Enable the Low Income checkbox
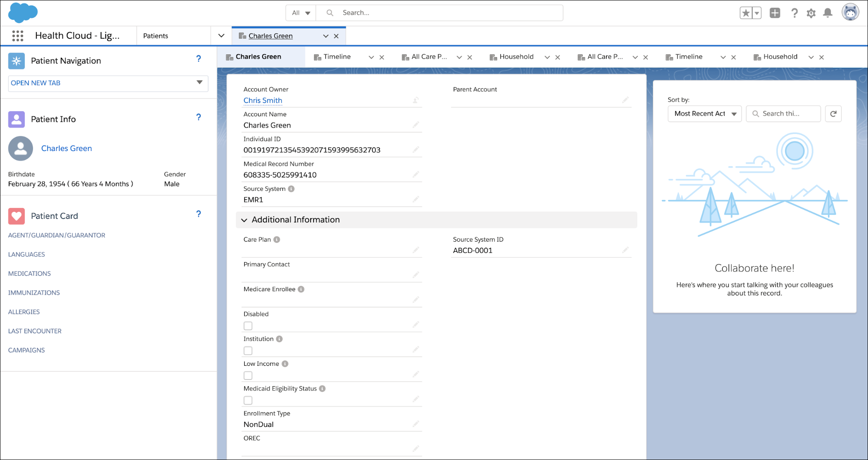868x460 pixels. [248, 375]
